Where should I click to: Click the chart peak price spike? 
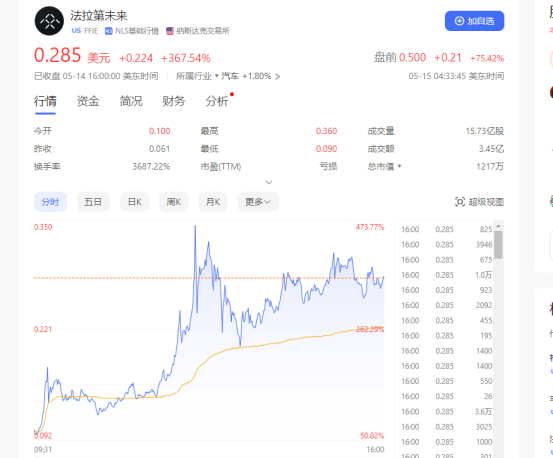pyautogui.click(x=195, y=227)
